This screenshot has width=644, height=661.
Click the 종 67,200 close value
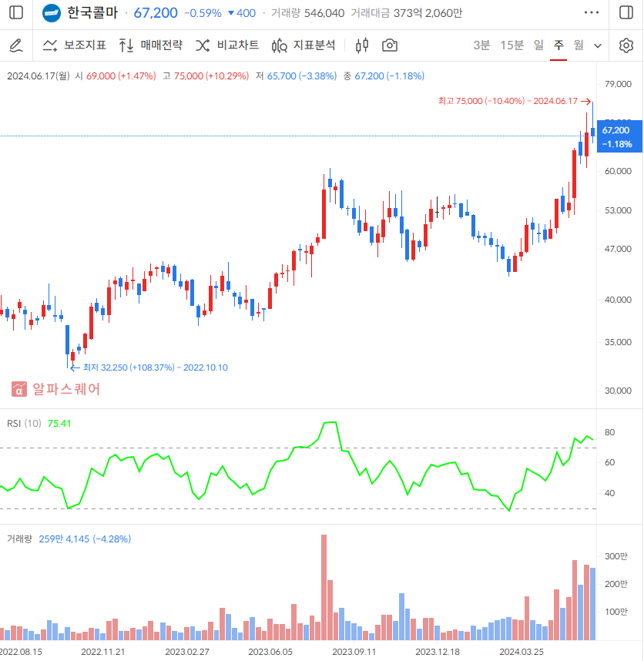click(x=384, y=75)
